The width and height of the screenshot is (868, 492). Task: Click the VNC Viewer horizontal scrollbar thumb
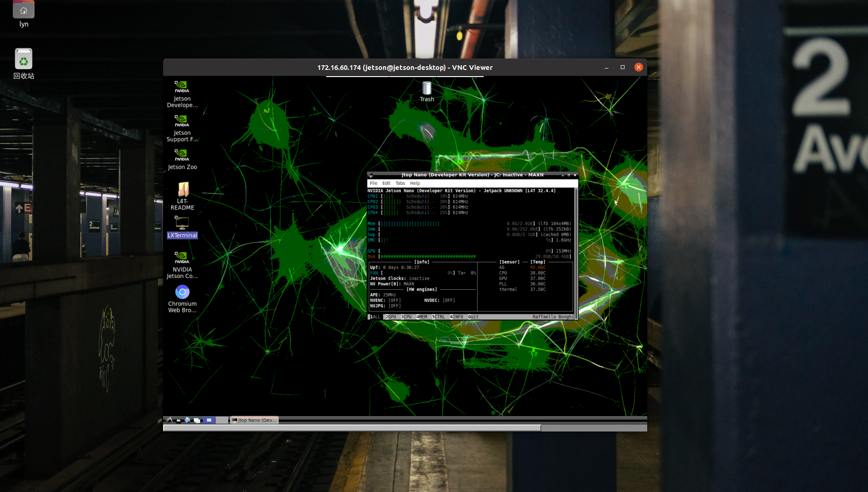coord(352,428)
